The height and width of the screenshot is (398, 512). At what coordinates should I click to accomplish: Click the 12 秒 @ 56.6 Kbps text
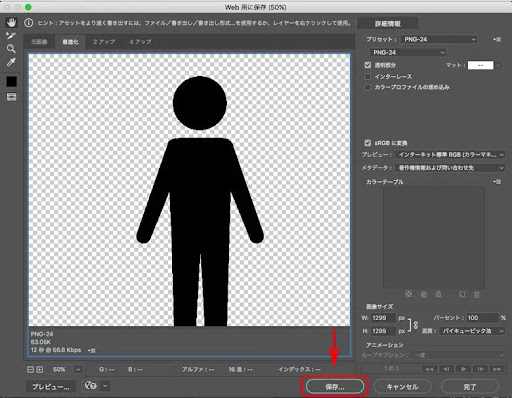pyautogui.click(x=56, y=350)
